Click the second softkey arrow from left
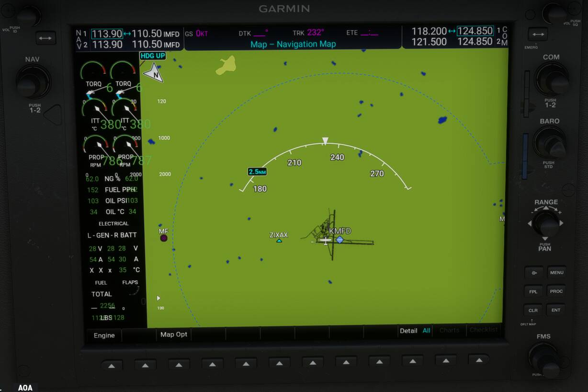 pos(145,366)
